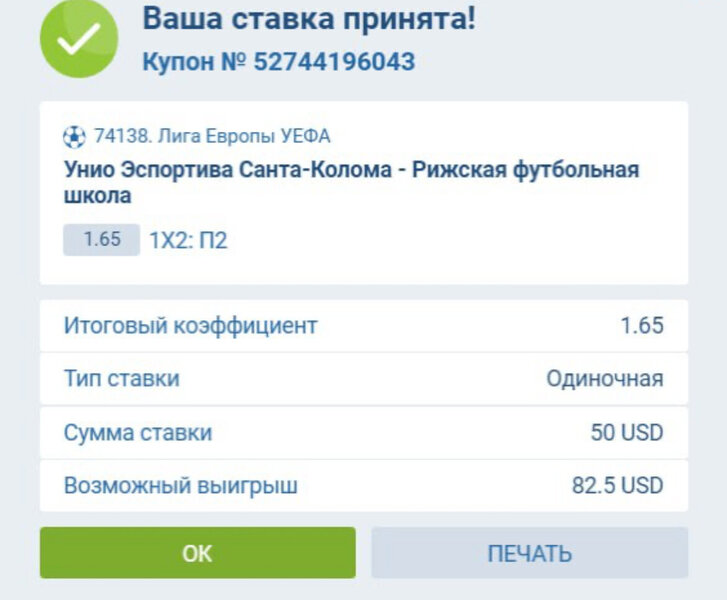Click the total odds value 1.65

(641, 325)
